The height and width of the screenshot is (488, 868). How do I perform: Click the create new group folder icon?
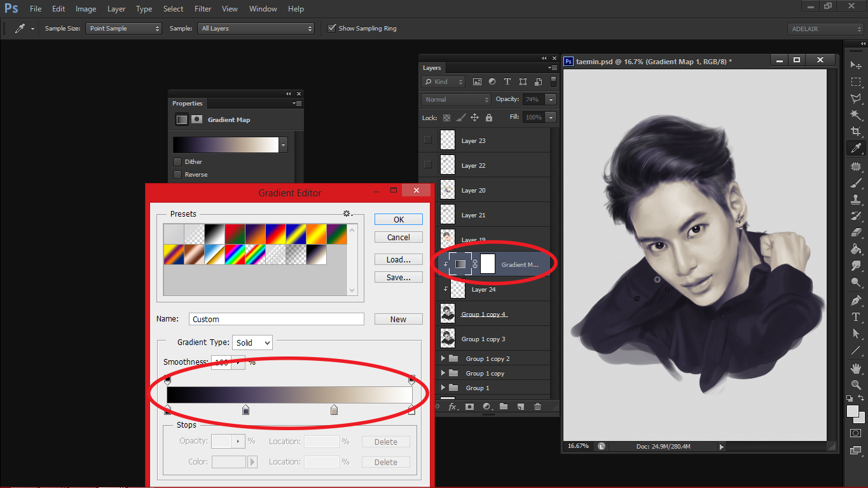point(503,407)
